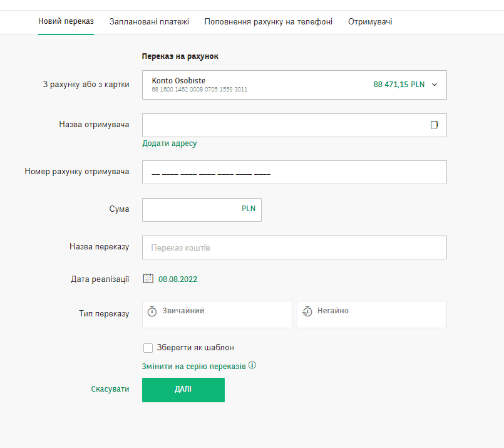
Task: Open the Отримувачі tab
Action: click(x=370, y=21)
